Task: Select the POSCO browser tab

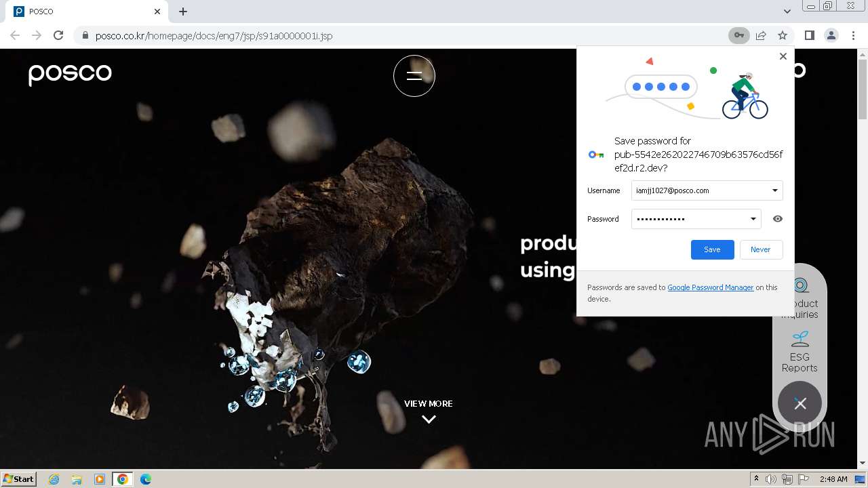Action: pos(88,12)
